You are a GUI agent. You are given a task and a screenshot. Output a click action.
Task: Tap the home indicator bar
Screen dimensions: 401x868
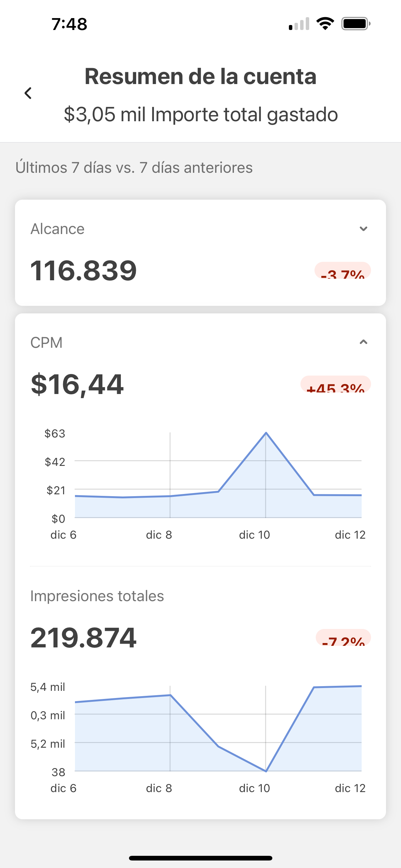[x=200, y=858]
